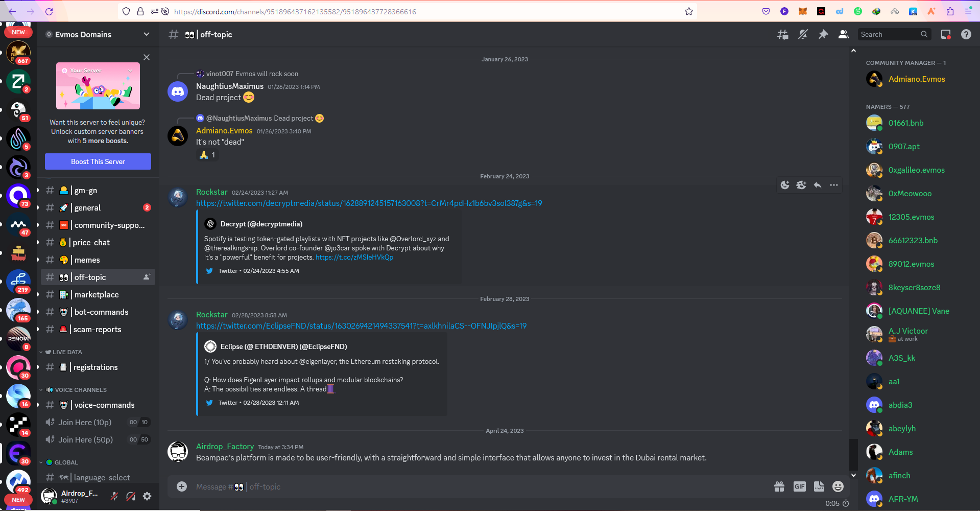The height and width of the screenshot is (511, 980).
Task: Join the Join Here (10p) voice channel
Action: 98,423
